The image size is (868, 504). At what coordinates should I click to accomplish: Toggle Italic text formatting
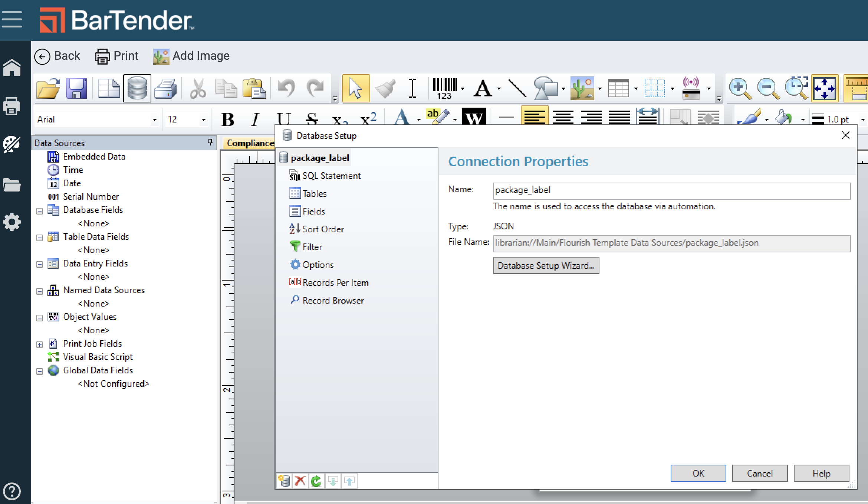click(255, 120)
